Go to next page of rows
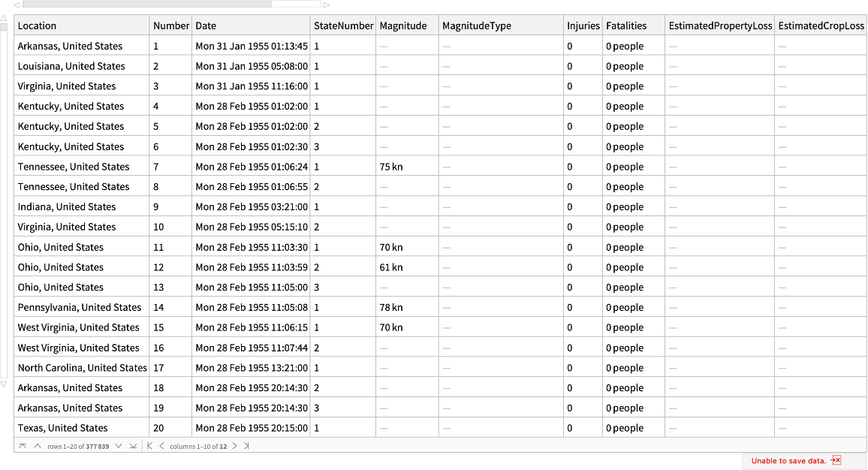Image resolution: width=868 pixels, height=470 pixels. (118, 446)
